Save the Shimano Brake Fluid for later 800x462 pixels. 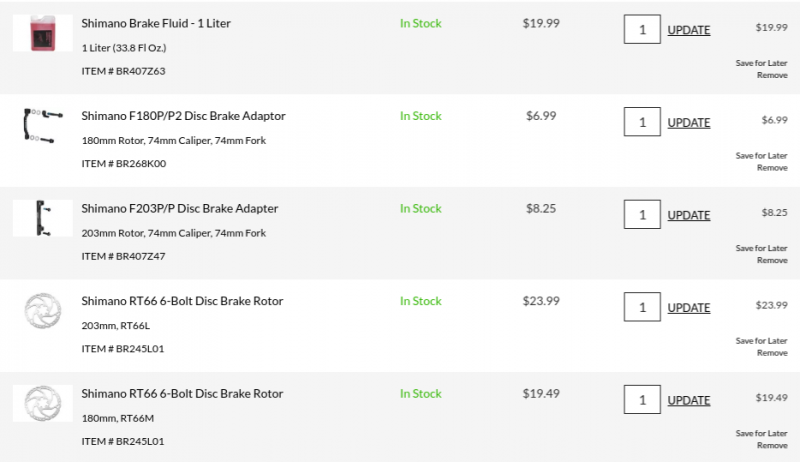click(761, 63)
